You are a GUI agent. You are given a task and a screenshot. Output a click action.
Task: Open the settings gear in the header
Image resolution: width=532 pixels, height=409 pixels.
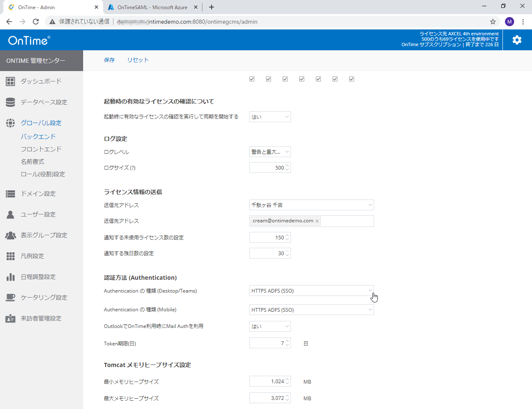[x=517, y=39]
